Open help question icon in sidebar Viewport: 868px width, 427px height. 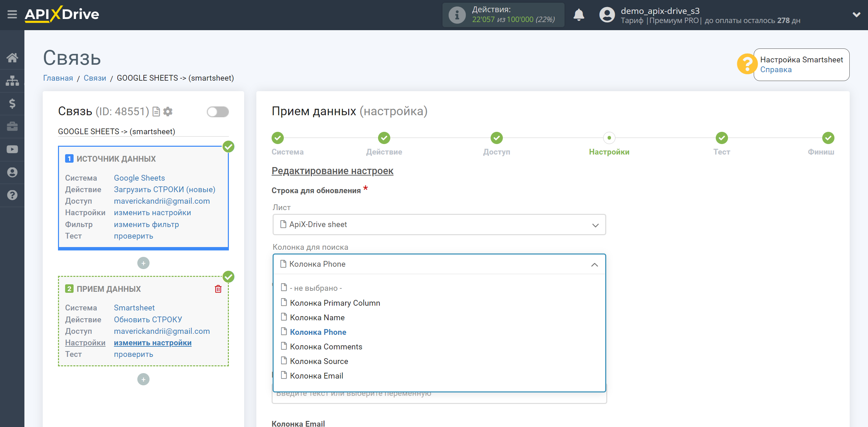coord(12,195)
